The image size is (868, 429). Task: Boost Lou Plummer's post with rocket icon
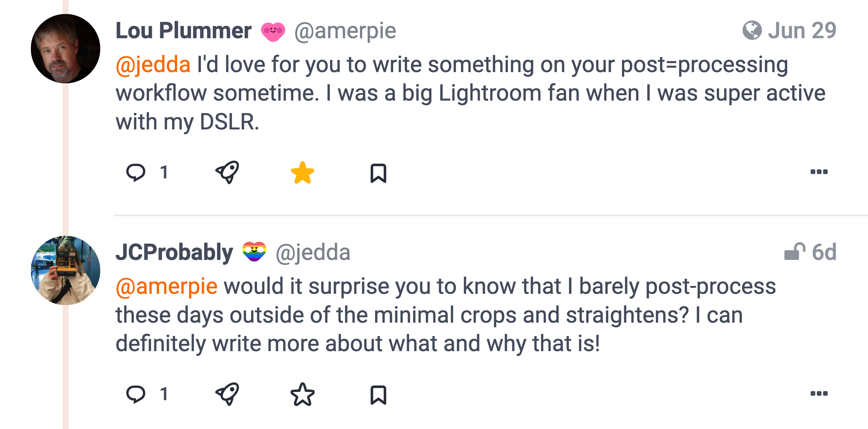pos(227,172)
